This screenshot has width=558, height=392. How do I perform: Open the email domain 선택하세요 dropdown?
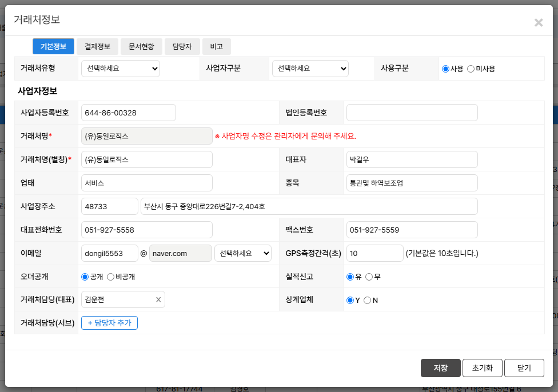tap(243, 253)
